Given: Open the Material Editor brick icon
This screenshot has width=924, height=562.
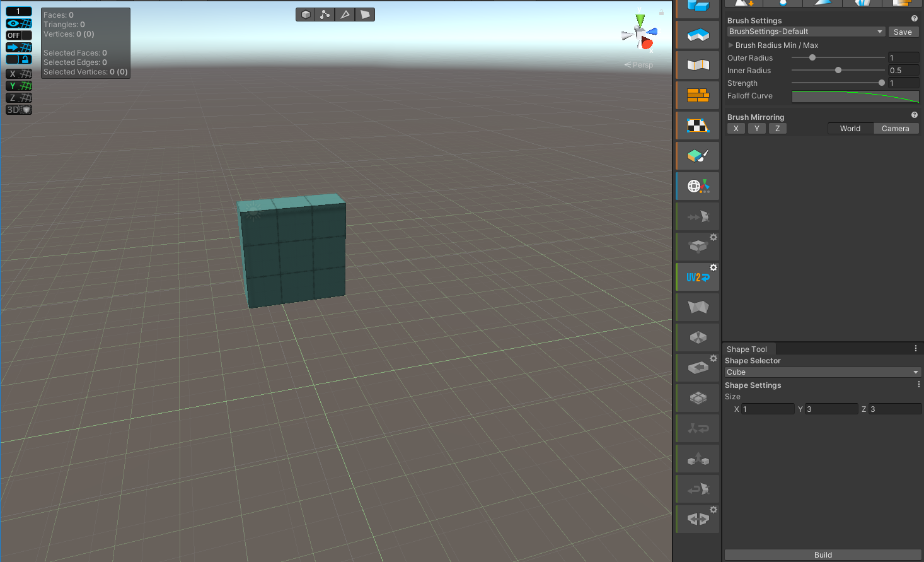Looking at the screenshot, I should [697, 95].
